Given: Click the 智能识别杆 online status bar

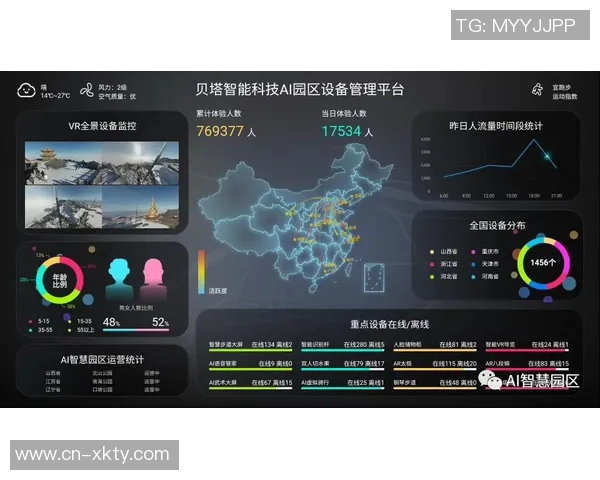Looking at the screenshot, I should (343, 349).
